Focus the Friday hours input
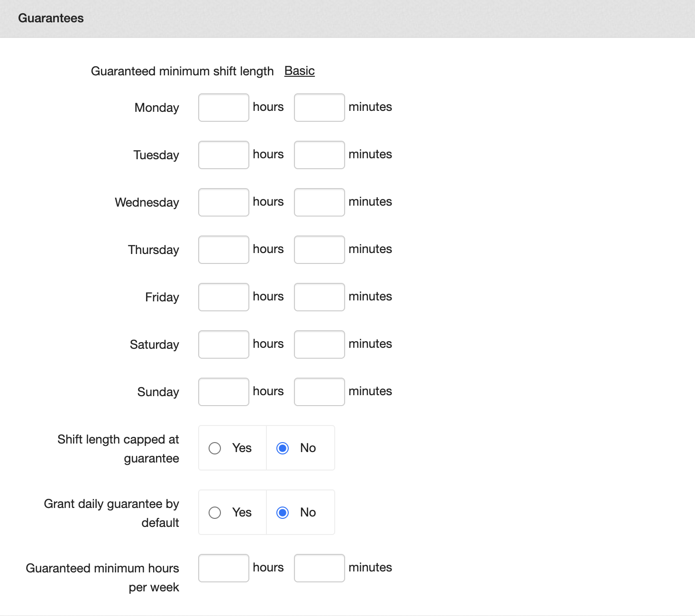695x616 pixels. point(223,297)
